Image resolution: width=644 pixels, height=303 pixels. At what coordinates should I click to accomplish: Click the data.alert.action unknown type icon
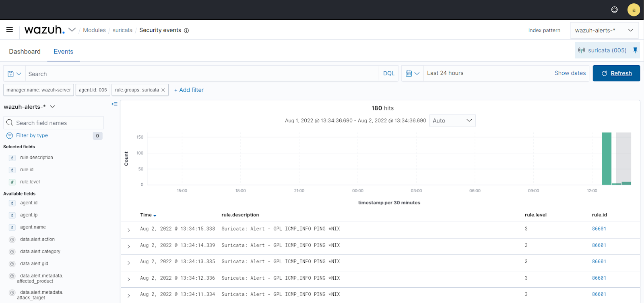12,239
